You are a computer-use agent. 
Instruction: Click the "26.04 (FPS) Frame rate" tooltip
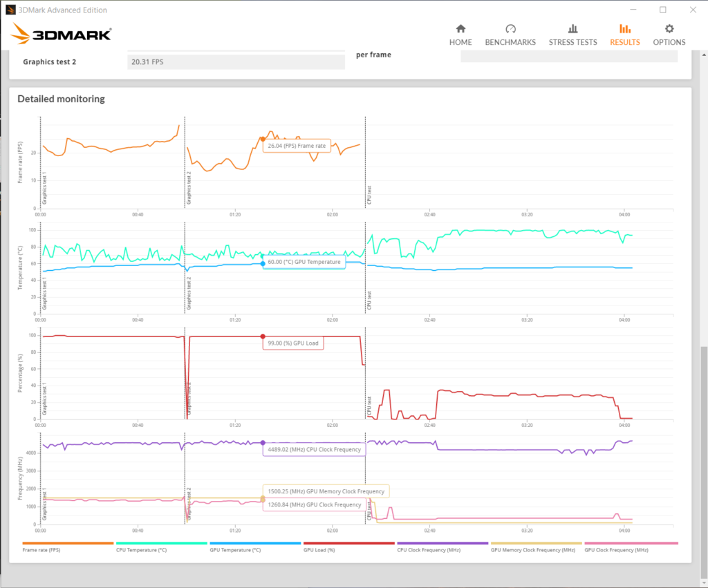tap(297, 146)
